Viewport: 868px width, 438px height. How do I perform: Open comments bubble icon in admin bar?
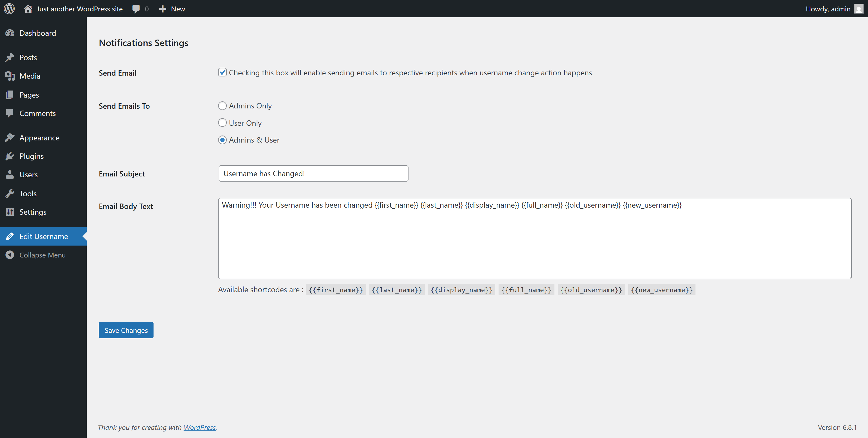[x=136, y=9]
